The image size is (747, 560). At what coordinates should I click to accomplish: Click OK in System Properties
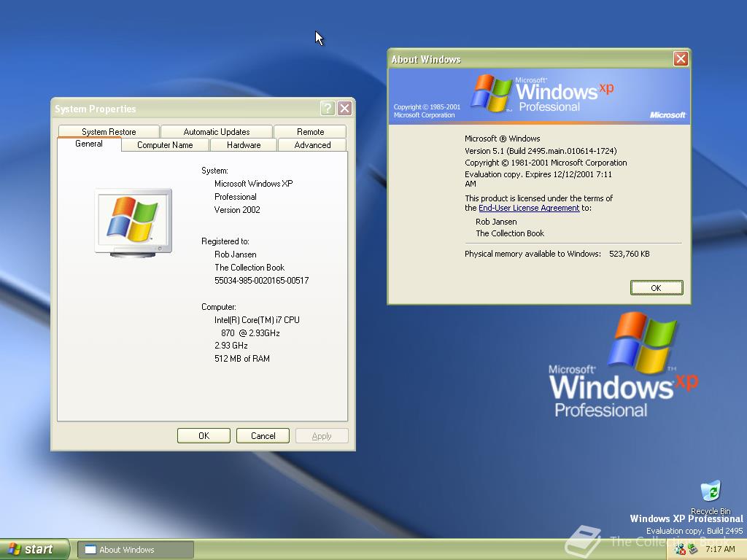coord(204,436)
